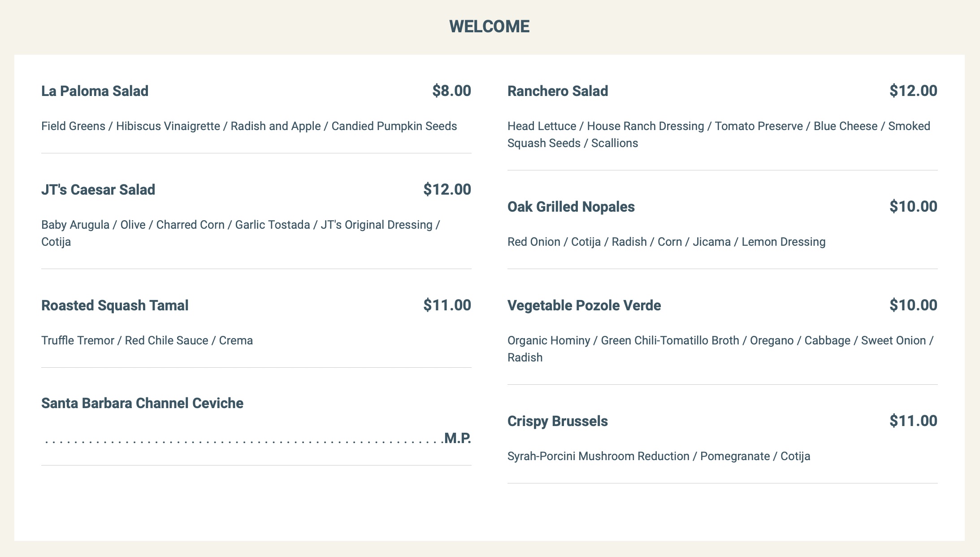Click the Syrah-Porcini Mushroom Reduction description
The width and height of the screenshot is (980, 557).
(659, 456)
